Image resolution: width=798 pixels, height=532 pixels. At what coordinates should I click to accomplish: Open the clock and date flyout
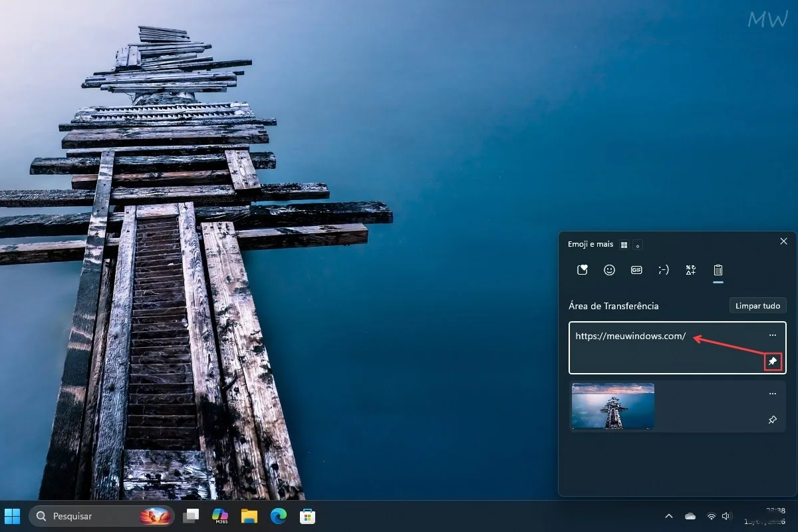click(765, 516)
